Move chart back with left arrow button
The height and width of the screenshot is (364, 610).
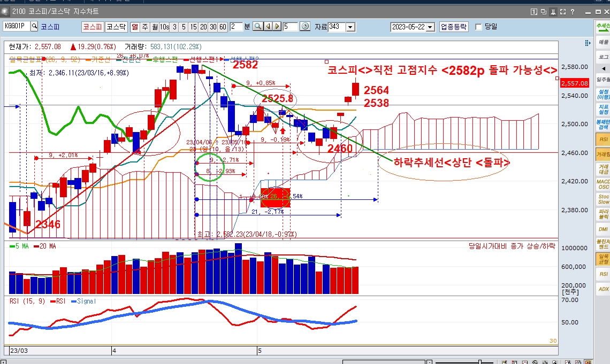pyautogui.click(x=268, y=26)
